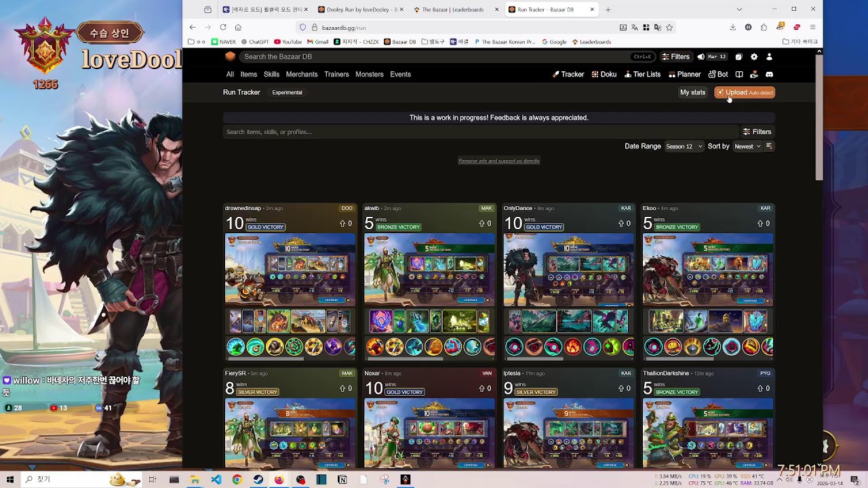
Task: Open the Planner tool
Action: point(684,75)
